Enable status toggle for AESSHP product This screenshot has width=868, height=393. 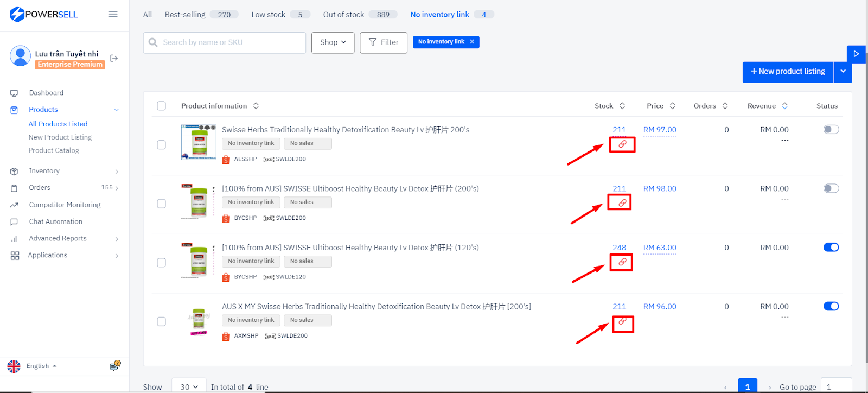click(x=831, y=129)
